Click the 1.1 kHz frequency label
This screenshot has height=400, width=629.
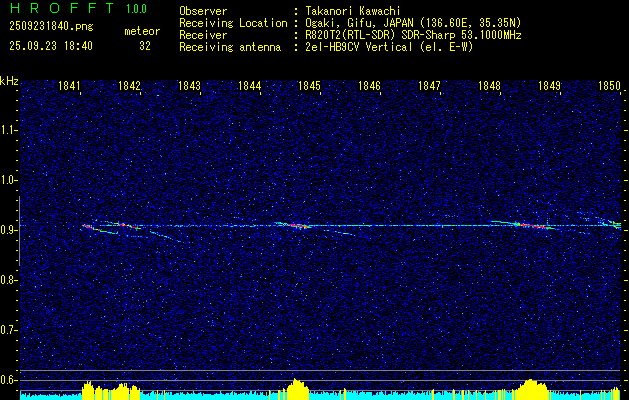9,130
